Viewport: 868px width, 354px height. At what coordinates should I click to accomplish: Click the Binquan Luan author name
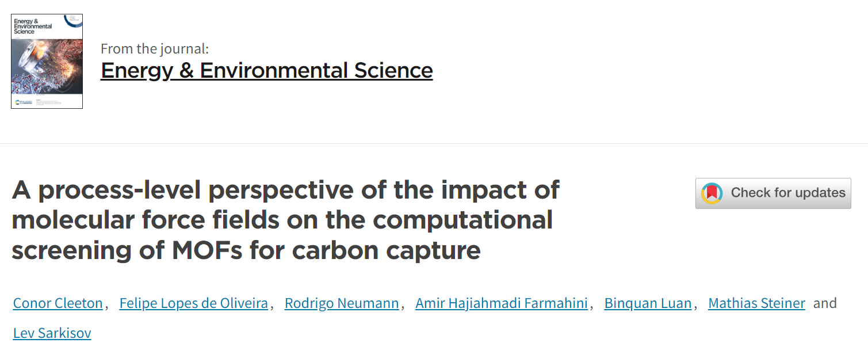[648, 303]
